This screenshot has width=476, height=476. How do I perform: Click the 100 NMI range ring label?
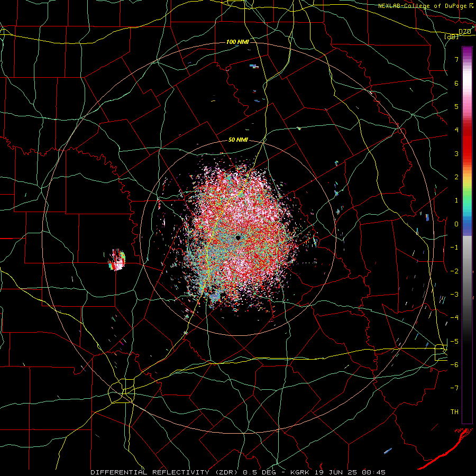tap(237, 42)
